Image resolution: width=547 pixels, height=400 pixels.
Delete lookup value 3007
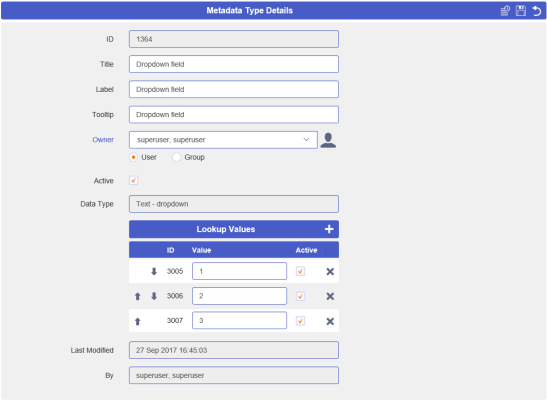pos(330,321)
